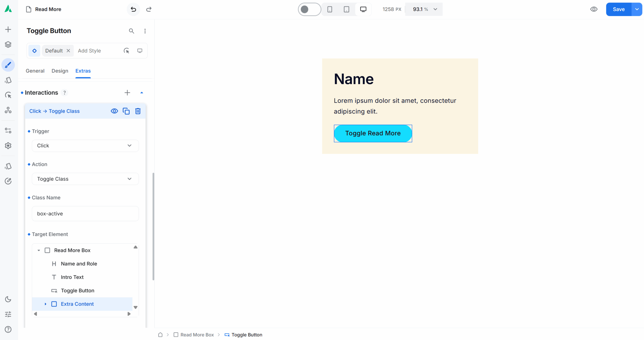Screen dimensions: 644x340
Task: Switch to the Design tab
Action: coord(60,71)
